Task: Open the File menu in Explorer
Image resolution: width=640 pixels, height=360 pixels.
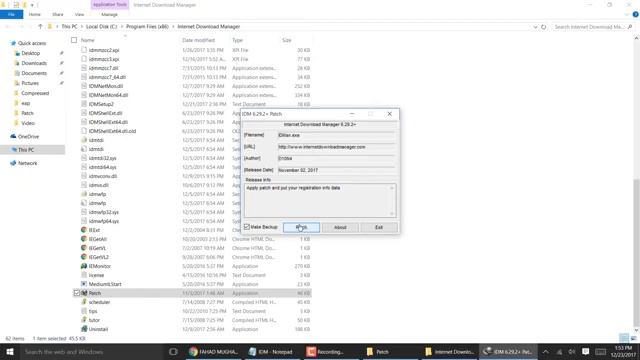Action: (11, 14)
